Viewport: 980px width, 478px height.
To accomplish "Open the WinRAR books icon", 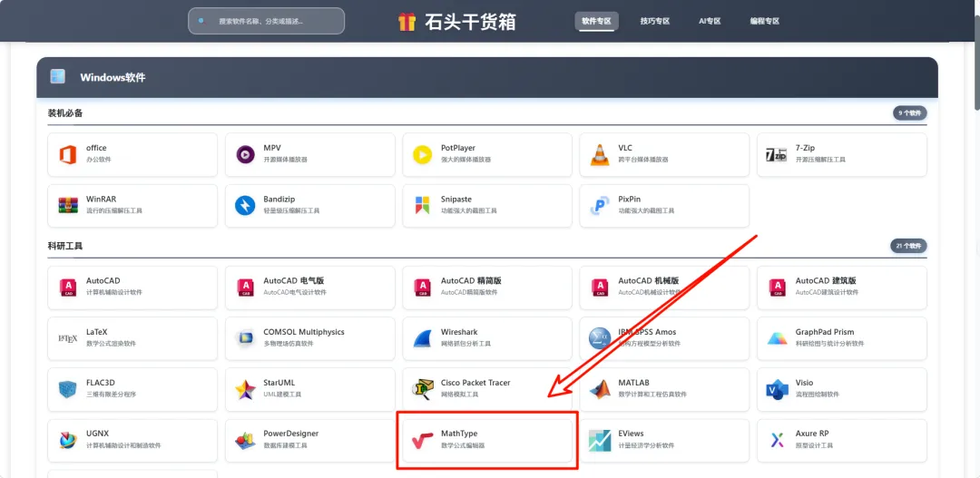I will click(67, 206).
